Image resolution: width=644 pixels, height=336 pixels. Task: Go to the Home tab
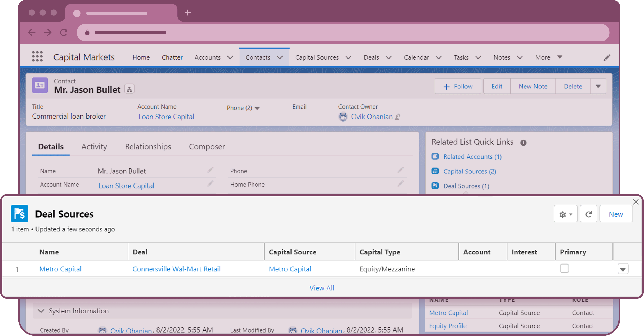(141, 57)
